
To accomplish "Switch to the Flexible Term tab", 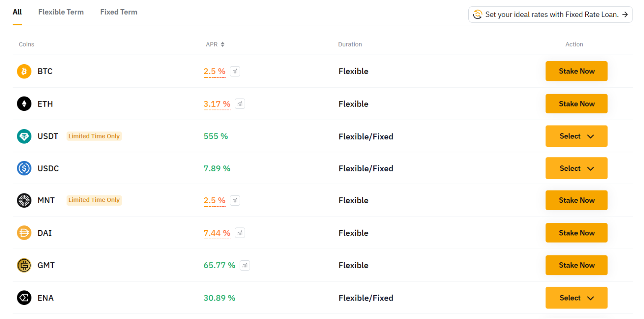I will point(61,12).
